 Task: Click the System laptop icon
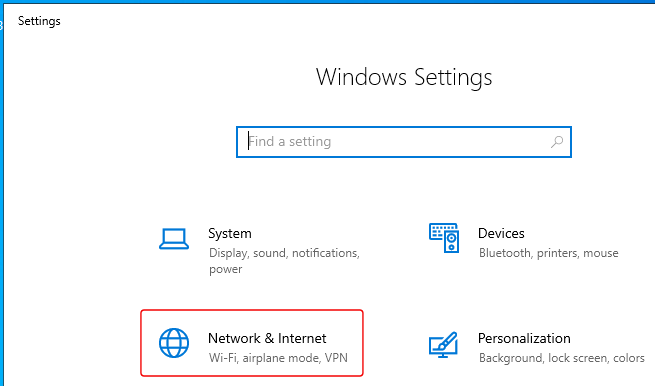(x=174, y=239)
